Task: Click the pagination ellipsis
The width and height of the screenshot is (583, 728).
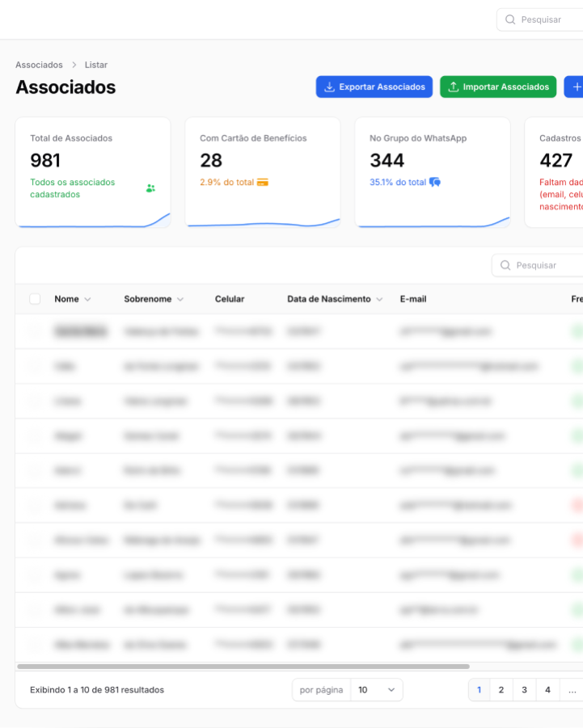Action: [572, 690]
